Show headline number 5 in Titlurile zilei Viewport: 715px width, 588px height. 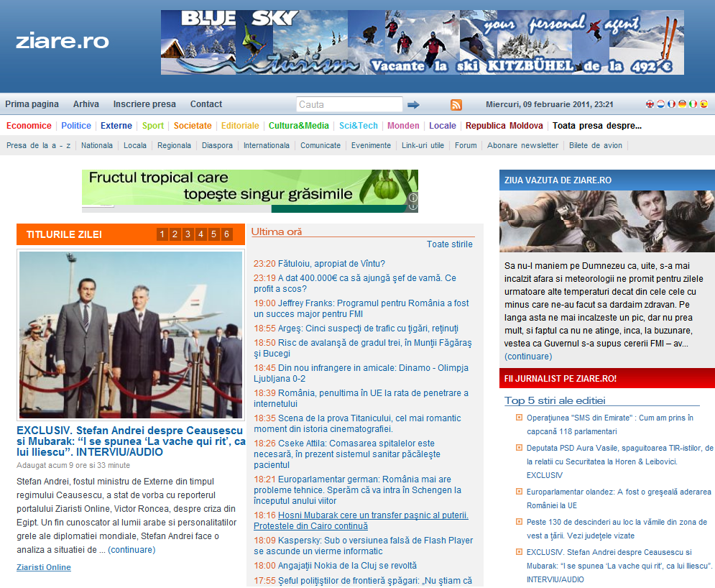coord(213,234)
